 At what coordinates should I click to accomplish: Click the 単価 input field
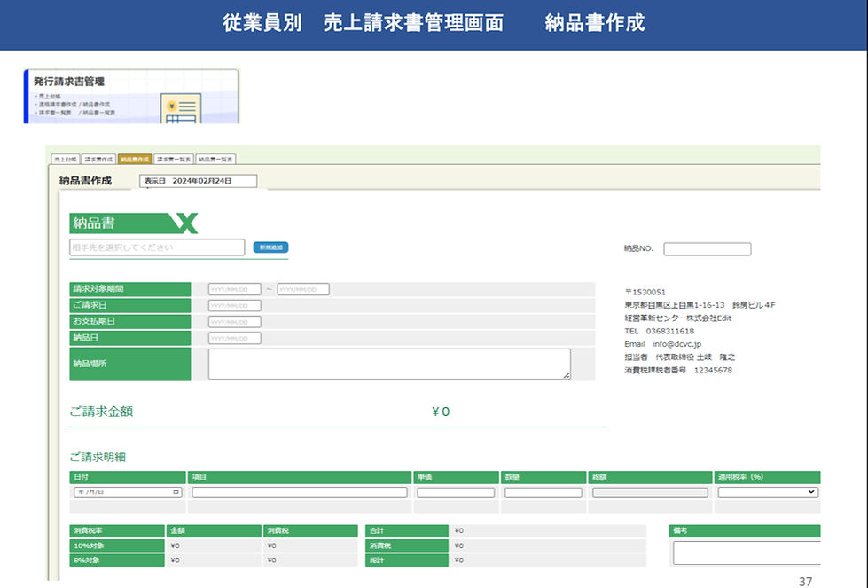point(456,492)
